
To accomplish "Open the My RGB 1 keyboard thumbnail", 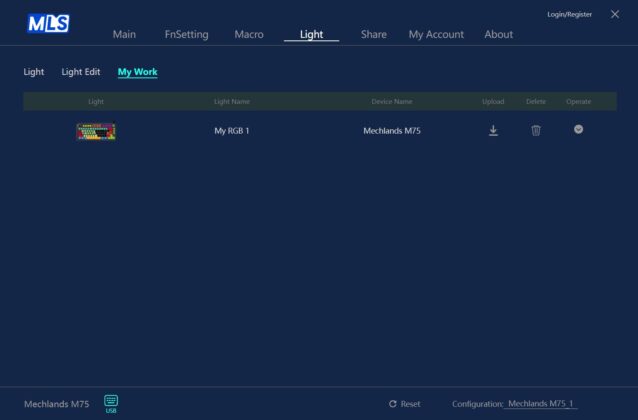I will pos(96,131).
